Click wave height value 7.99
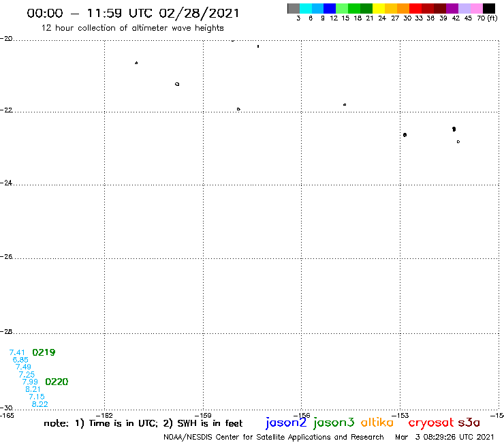 [x=30, y=382]
